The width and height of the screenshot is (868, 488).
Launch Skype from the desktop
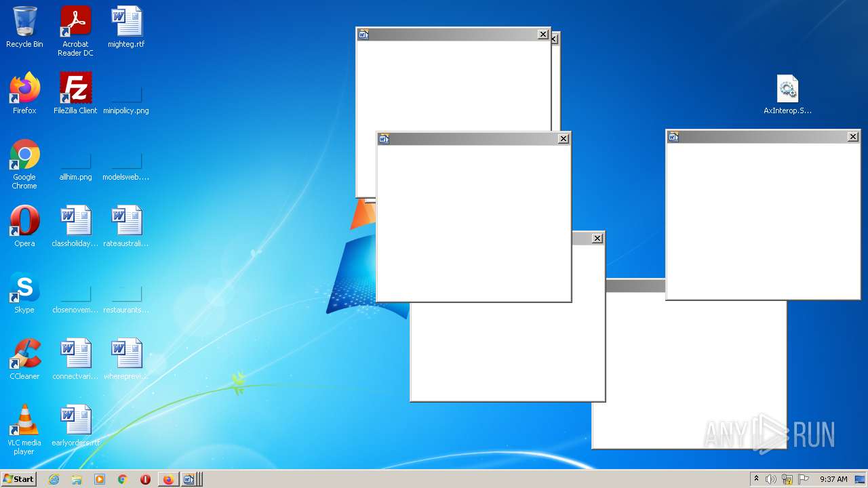tap(24, 293)
